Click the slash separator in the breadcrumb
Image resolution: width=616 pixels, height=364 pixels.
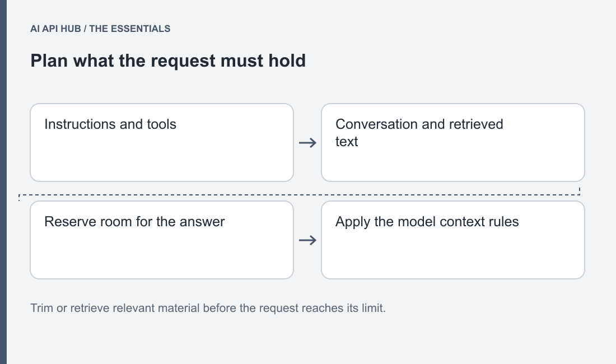pos(85,29)
